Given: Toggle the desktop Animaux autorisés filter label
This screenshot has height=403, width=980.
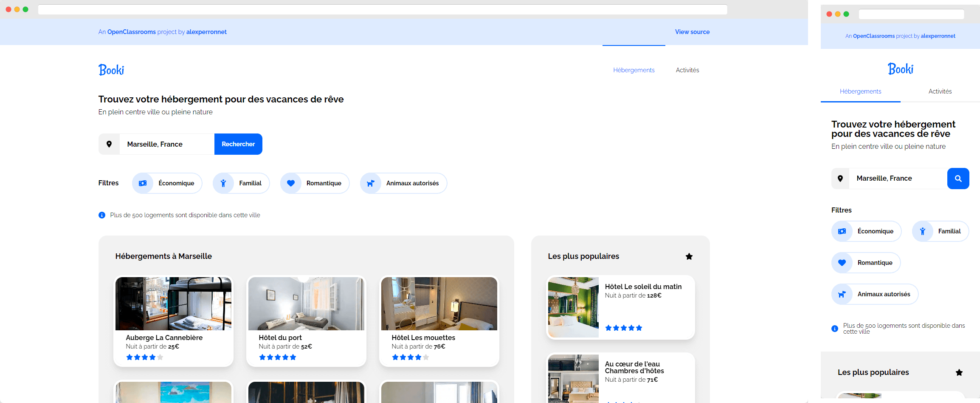Looking at the screenshot, I should (413, 183).
